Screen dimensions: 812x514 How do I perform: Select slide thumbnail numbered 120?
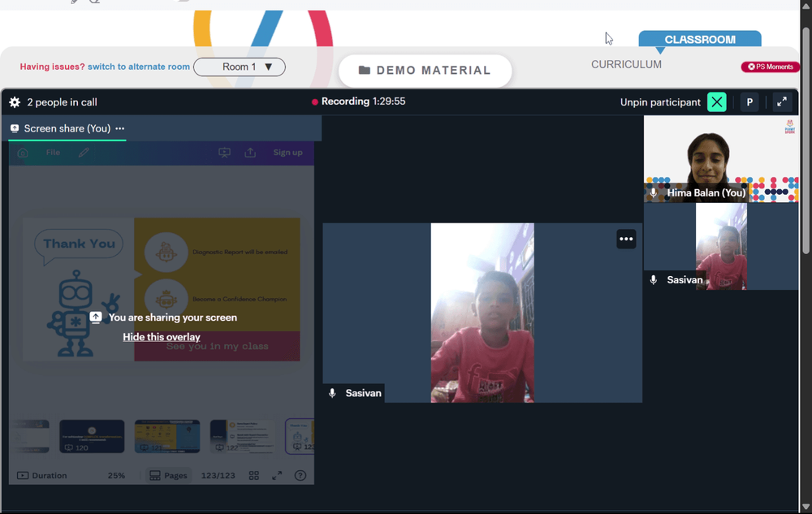92,436
